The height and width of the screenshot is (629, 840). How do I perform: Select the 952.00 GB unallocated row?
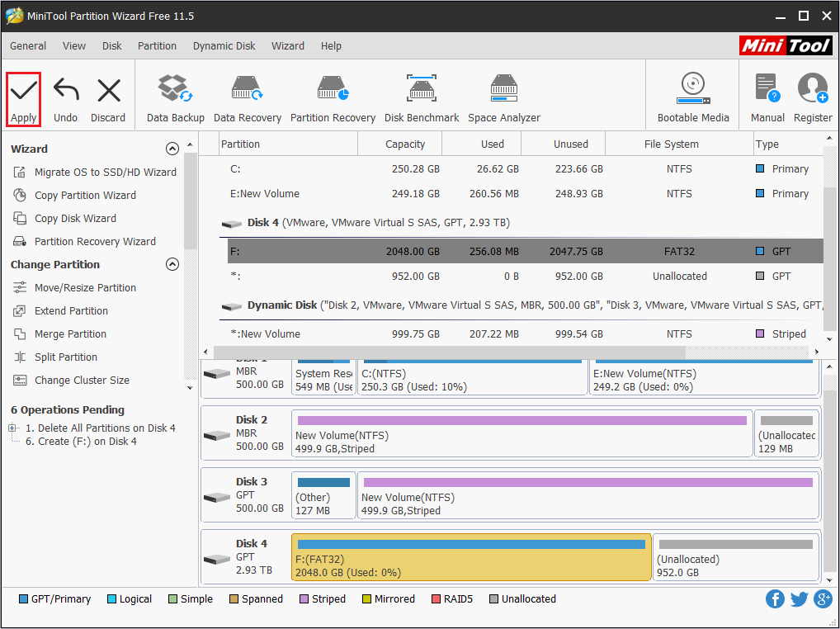coord(525,276)
